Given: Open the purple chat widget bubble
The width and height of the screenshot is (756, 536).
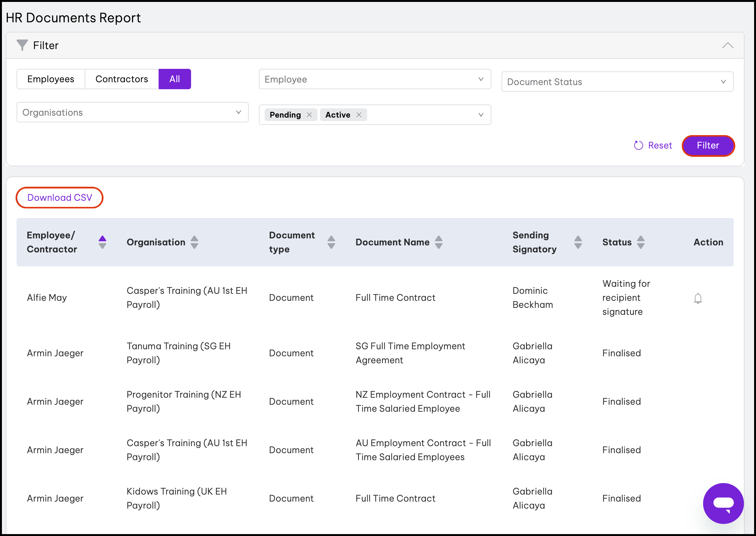Looking at the screenshot, I should click(723, 503).
